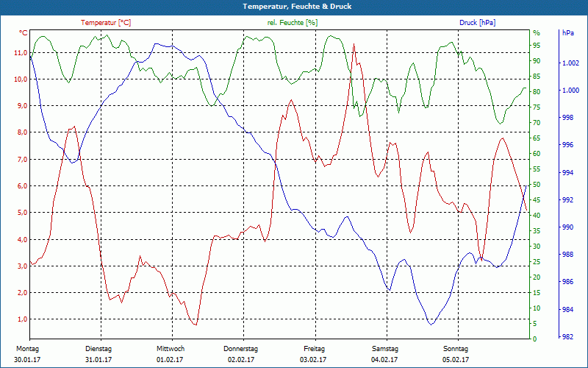The height and width of the screenshot is (368, 588).
Task: Click the '984' pressure axis value
Action: click(x=567, y=310)
